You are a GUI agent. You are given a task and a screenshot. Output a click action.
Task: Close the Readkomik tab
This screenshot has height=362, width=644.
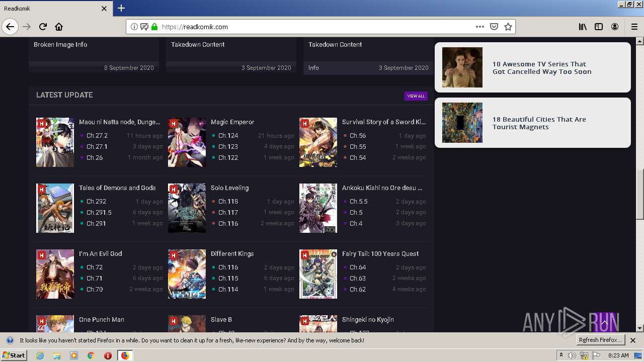pyautogui.click(x=104, y=9)
